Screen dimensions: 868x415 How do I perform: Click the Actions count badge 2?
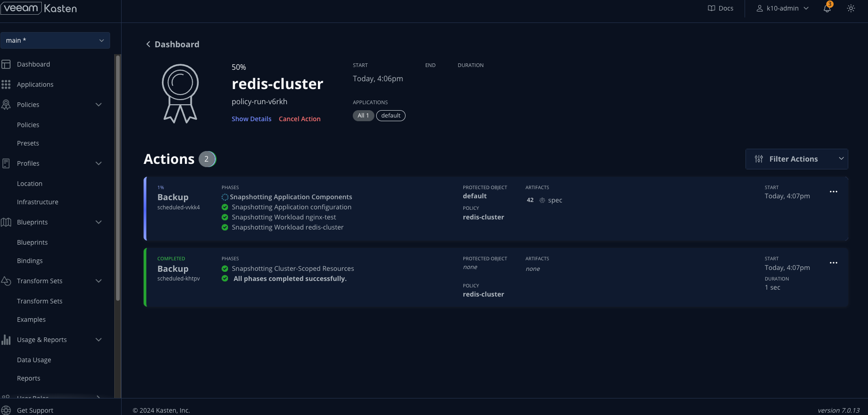point(207,159)
